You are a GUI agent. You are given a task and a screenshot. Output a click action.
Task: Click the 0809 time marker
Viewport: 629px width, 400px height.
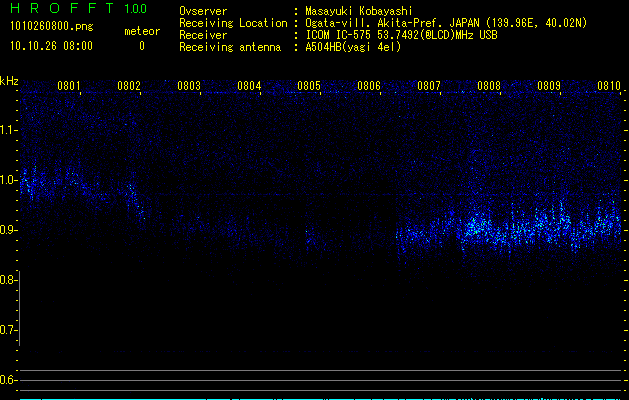[x=548, y=86]
